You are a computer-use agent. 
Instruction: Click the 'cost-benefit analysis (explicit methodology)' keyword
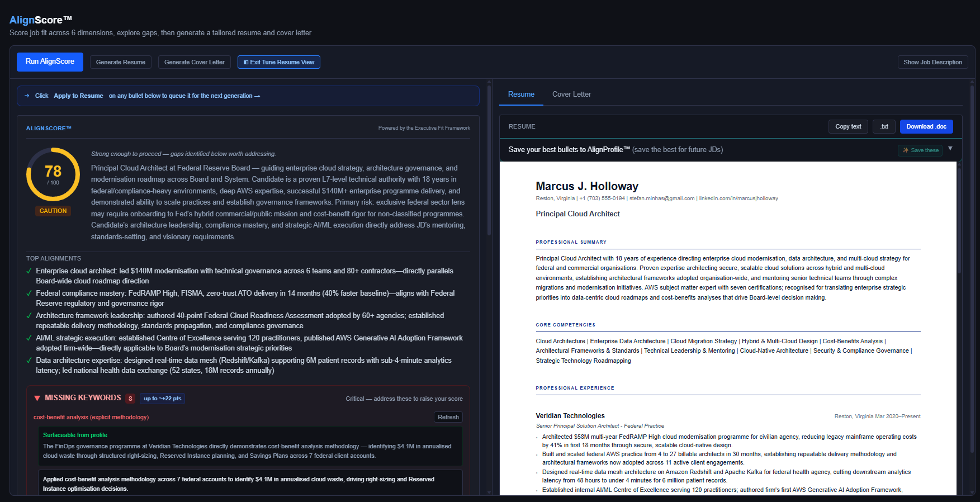[91, 417]
